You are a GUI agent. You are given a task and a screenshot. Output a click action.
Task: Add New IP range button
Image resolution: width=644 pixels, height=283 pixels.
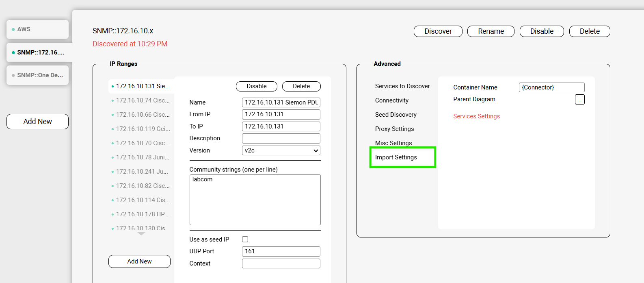pyautogui.click(x=139, y=261)
